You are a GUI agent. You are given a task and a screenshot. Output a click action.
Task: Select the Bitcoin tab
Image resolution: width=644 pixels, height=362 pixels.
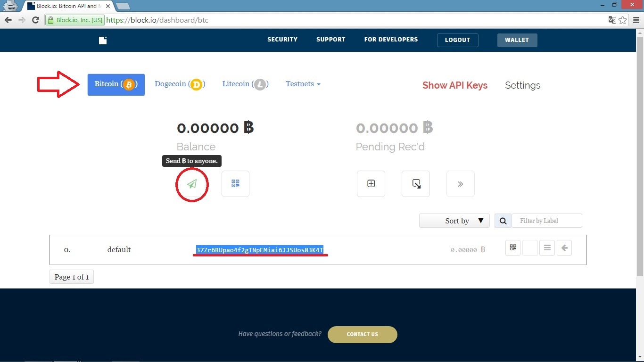116,84
